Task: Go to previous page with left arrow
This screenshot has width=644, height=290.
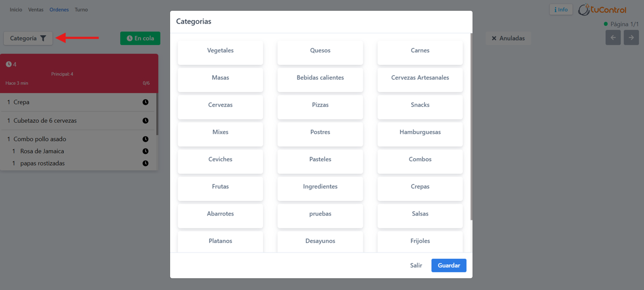Action: click(613, 38)
